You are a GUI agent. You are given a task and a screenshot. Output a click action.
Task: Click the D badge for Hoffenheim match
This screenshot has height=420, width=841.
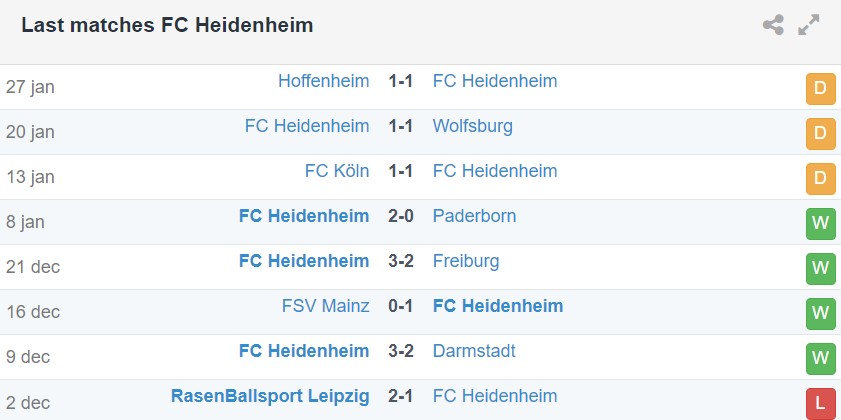click(820, 88)
